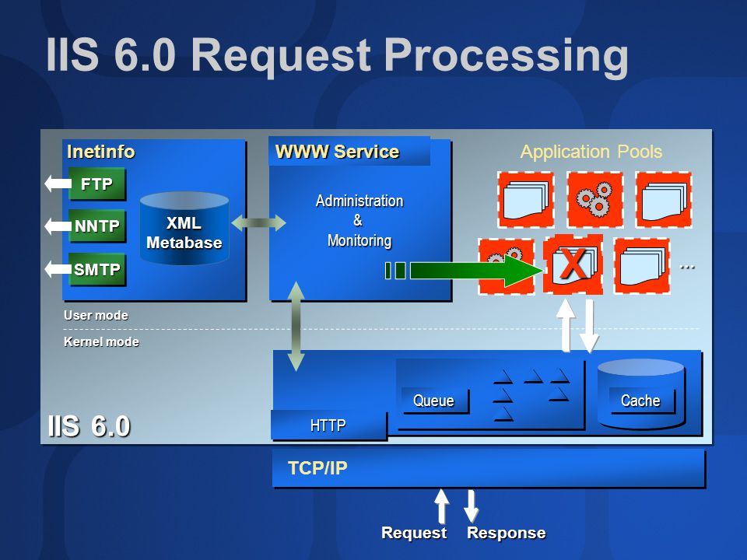This screenshot has height=560, width=747.
Task: Select the bottom-right documents application pool
Action: 642,266
